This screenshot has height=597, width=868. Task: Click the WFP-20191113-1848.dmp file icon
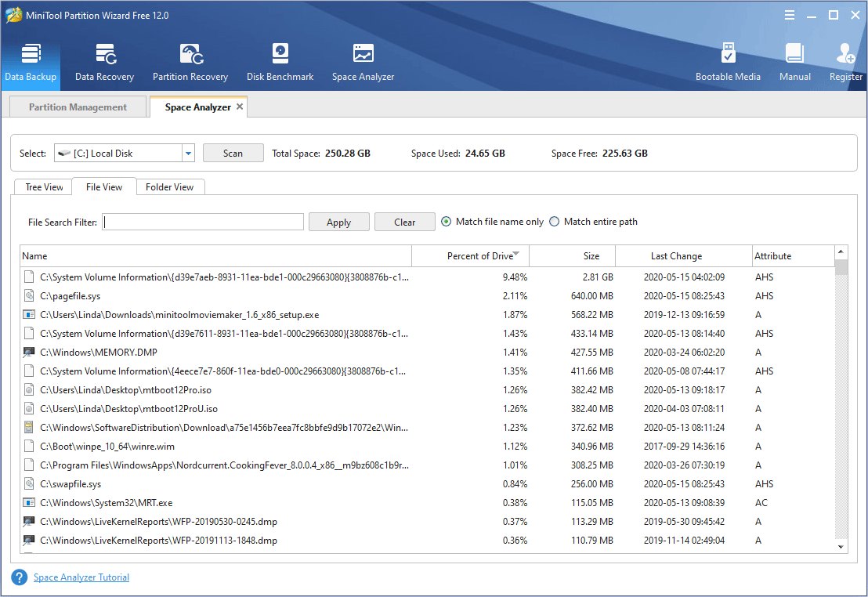pos(29,541)
